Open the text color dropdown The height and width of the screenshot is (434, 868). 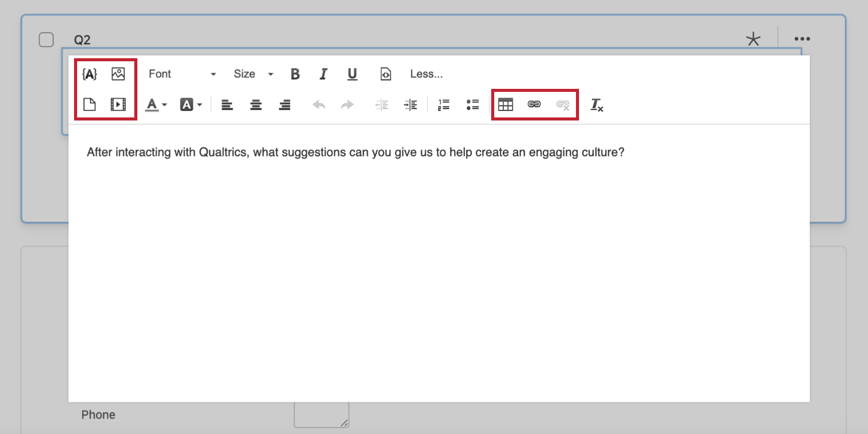click(x=156, y=105)
